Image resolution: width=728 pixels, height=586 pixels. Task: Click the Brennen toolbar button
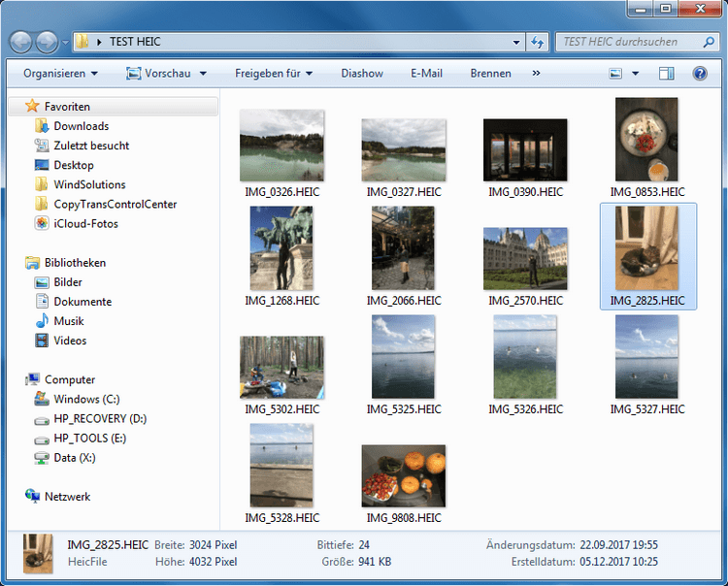click(x=490, y=74)
